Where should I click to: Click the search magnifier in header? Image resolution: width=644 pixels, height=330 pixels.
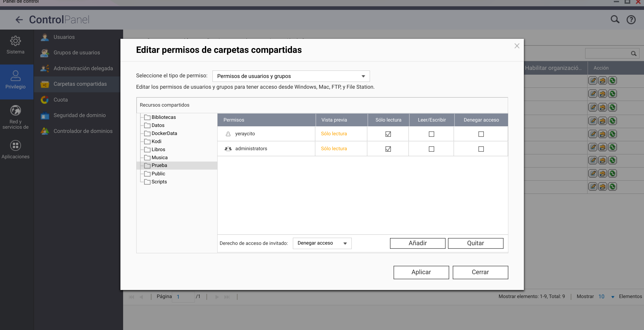(615, 20)
